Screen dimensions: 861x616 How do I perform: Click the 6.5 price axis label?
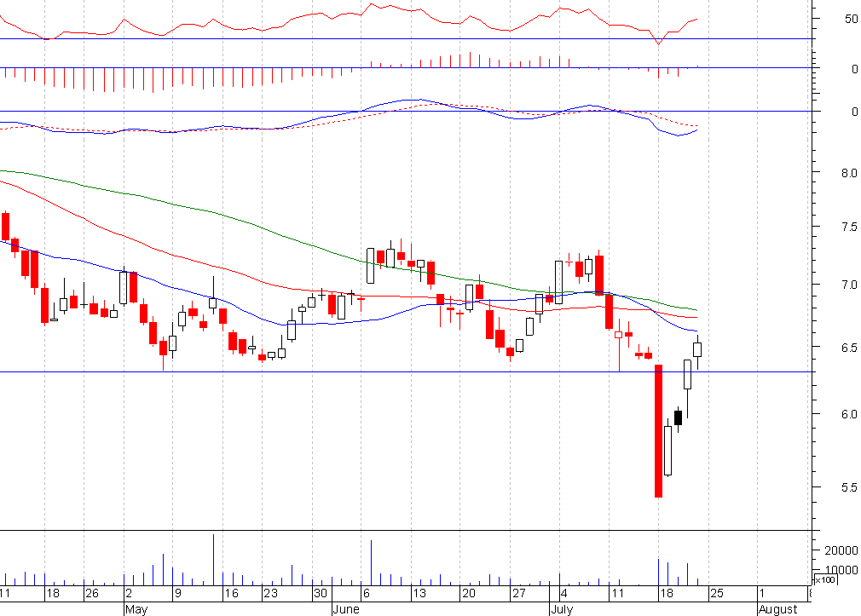(x=849, y=348)
